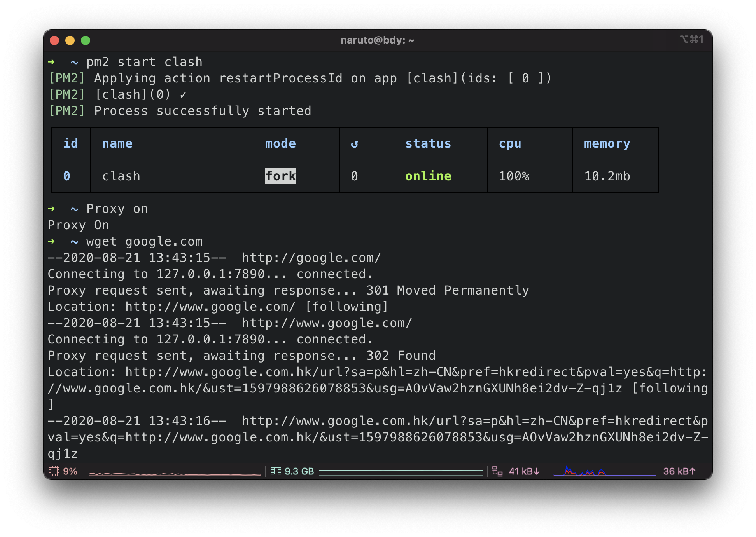Click the green prompt arrow beside wget command
Screen dimensions: 756x537
[52, 241]
